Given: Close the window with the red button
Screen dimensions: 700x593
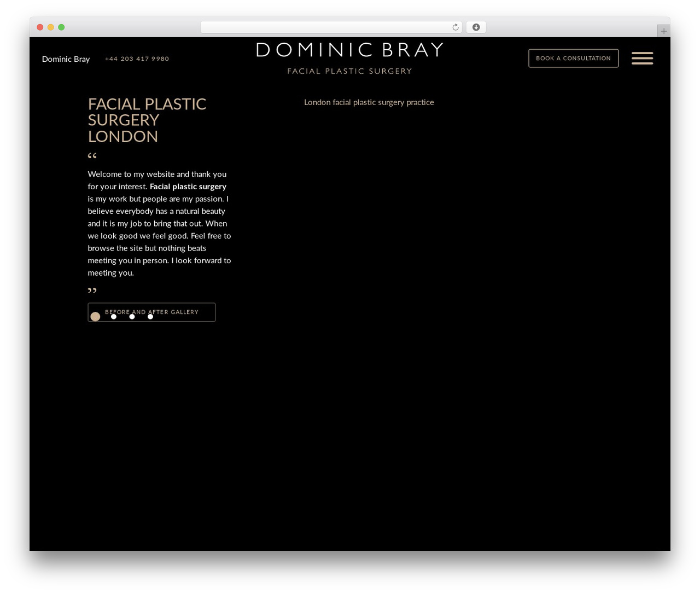Looking at the screenshot, I should pos(40,27).
